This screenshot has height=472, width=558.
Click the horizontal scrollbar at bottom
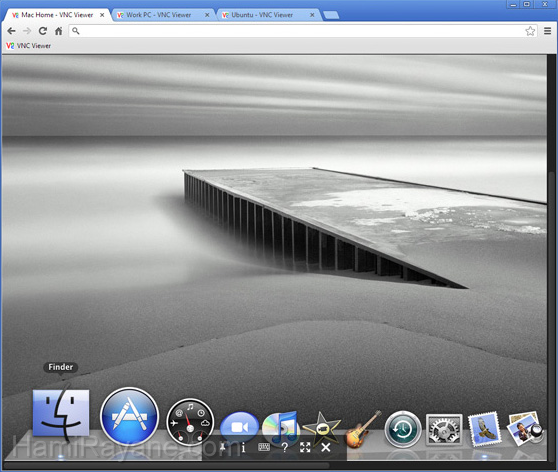(x=167, y=465)
